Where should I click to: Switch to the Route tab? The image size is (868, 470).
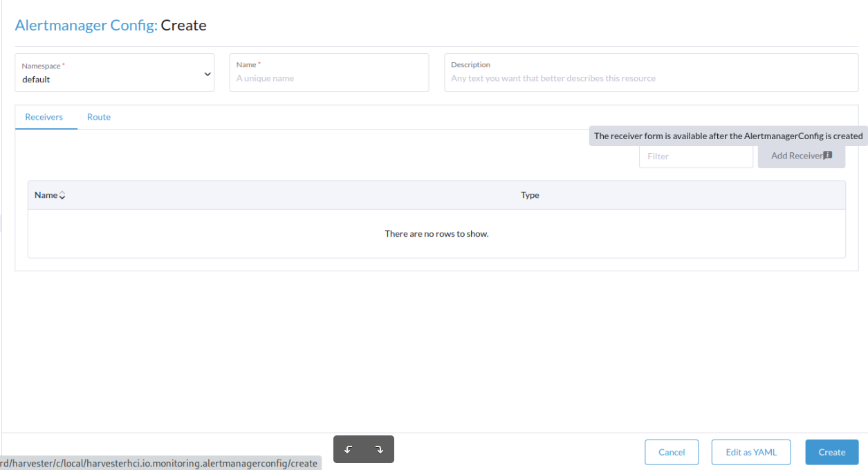point(99,117)
